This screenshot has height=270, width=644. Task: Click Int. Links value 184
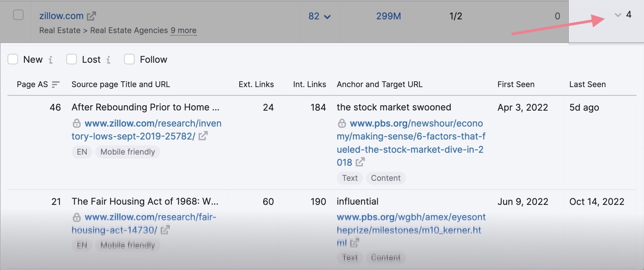(x=318, y=108)
